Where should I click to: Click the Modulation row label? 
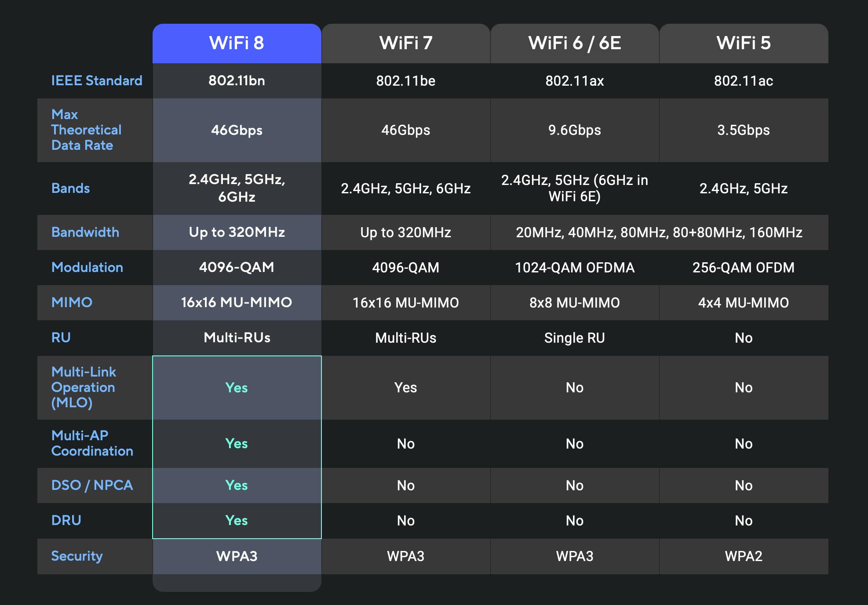pos(87,267)
